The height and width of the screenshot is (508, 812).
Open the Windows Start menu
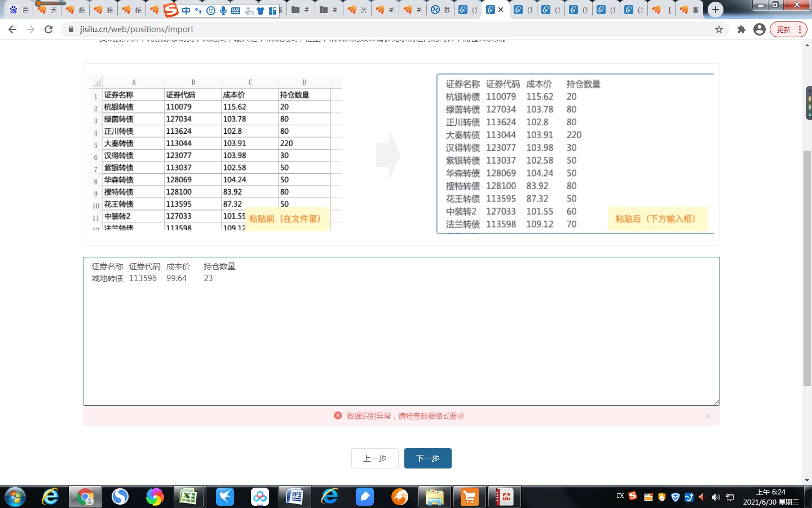(x=15, y=497)
